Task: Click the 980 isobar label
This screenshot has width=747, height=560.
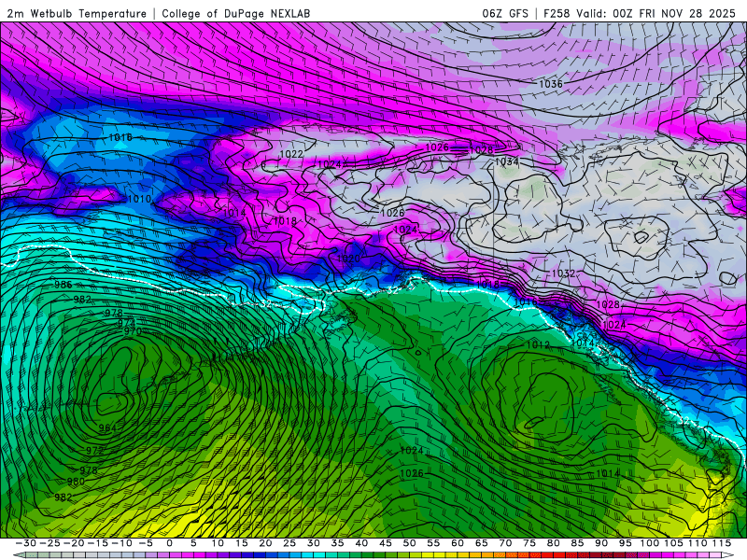Action: tap(76, 482)
